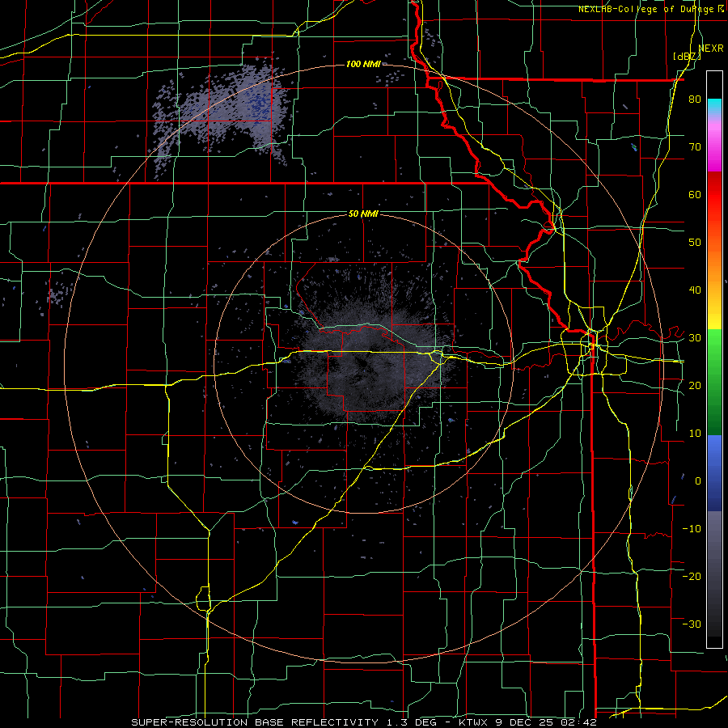Click the 40 value on the dBZ scale

click(x=695, y=290)
